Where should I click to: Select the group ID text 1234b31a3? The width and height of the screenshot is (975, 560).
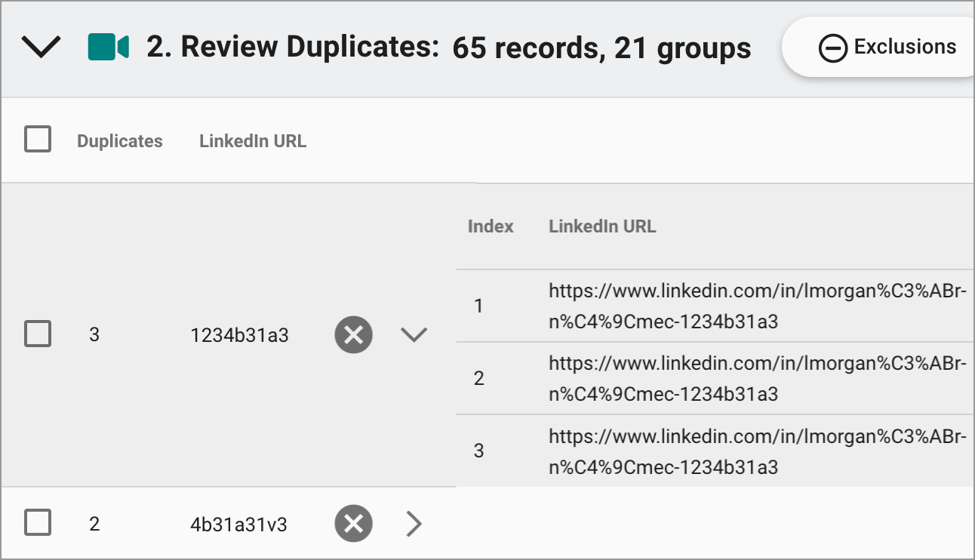coord(241,334)
